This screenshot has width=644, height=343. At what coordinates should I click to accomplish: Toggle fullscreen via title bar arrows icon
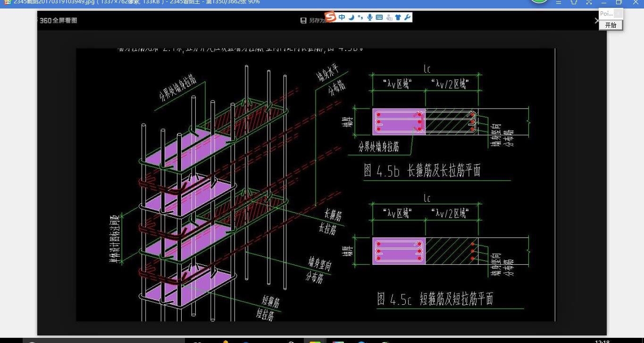pyautogui.click(x=589, y=2)
